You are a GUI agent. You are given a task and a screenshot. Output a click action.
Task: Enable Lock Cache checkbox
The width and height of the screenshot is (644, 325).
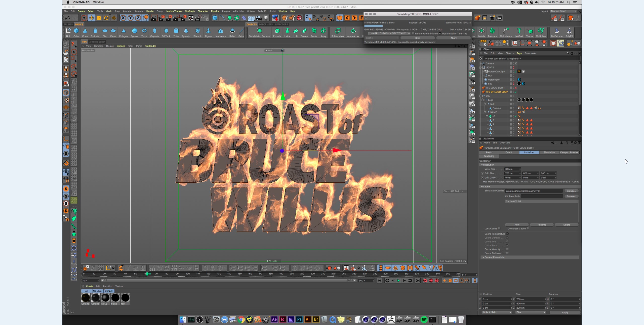[499, 229]
